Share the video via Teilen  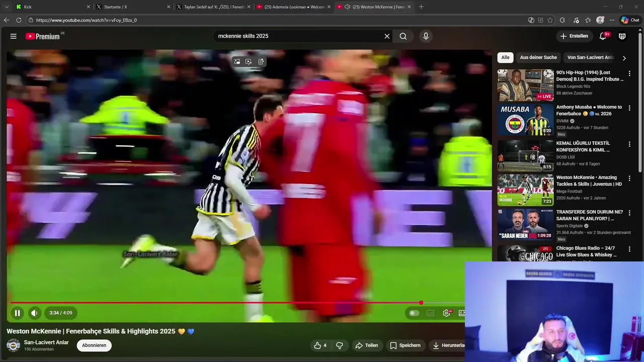coord(366,345)
